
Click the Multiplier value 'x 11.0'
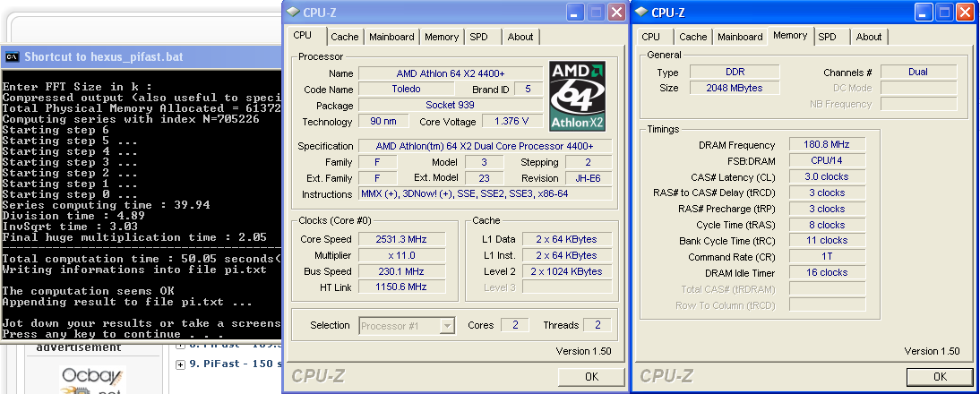(401, 255)
